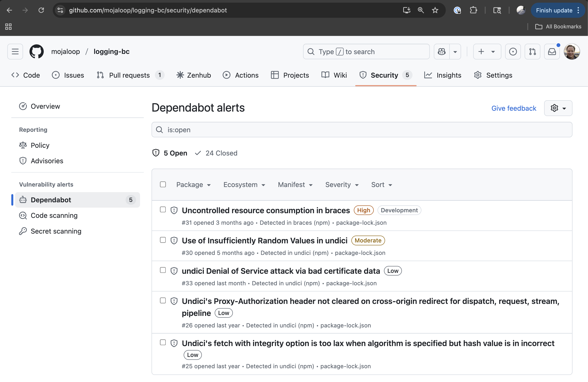Open the Insights tab
Screen dimensions: 588x382
[x=443, y=75]
